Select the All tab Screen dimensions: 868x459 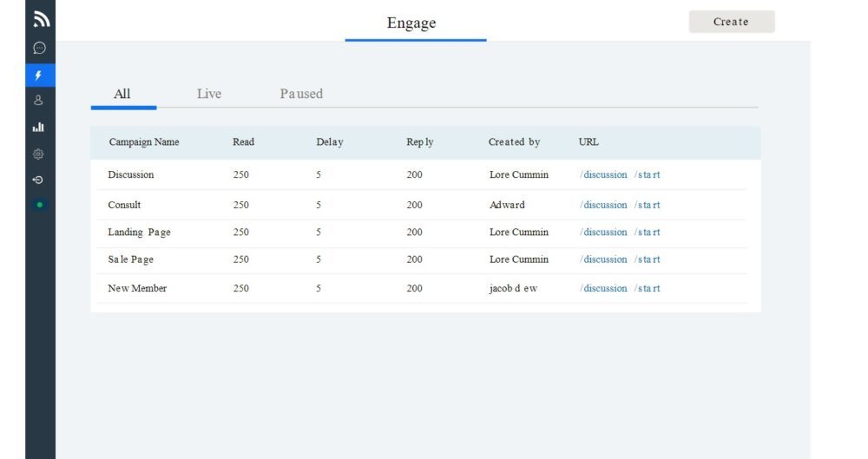point(122,94)
